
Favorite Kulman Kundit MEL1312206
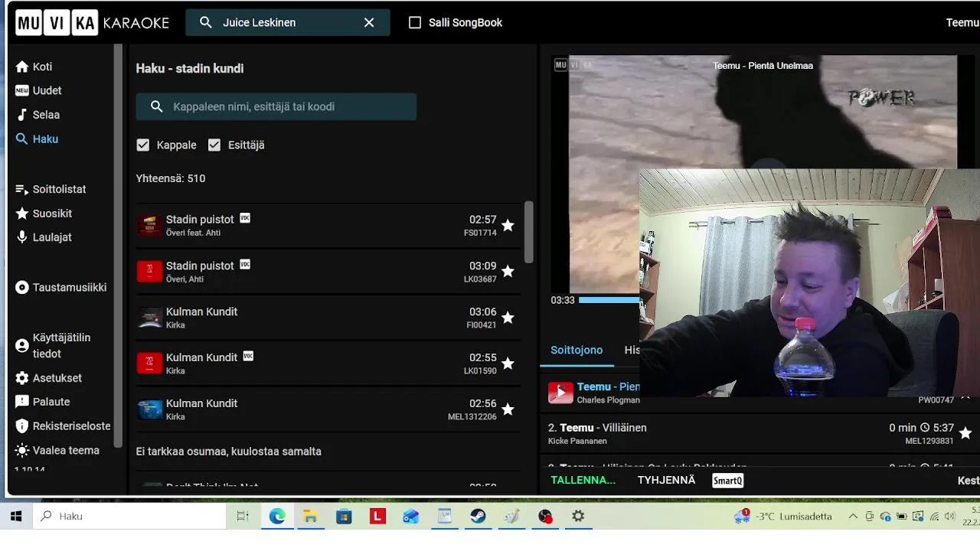pyautogui.click(x=508, y=409)
